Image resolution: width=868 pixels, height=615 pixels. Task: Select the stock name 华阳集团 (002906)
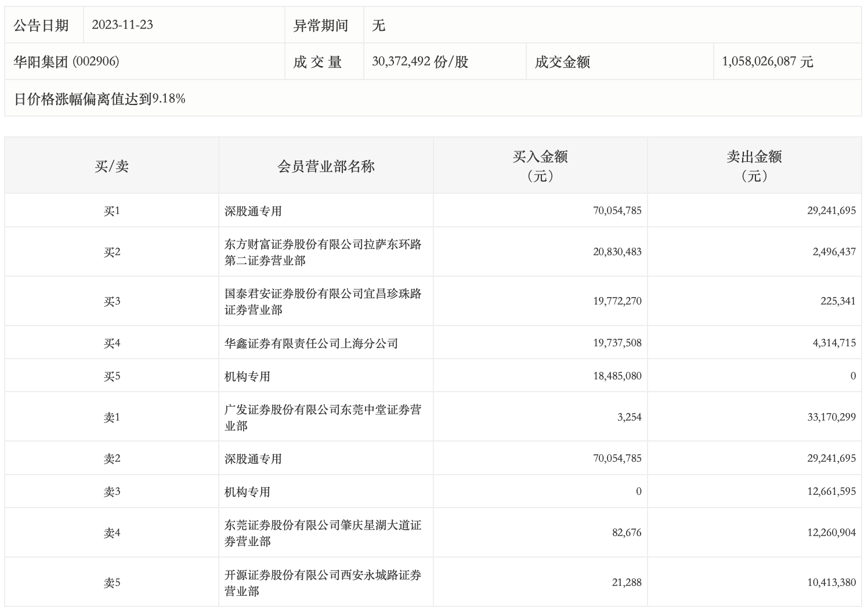[66, 62]
